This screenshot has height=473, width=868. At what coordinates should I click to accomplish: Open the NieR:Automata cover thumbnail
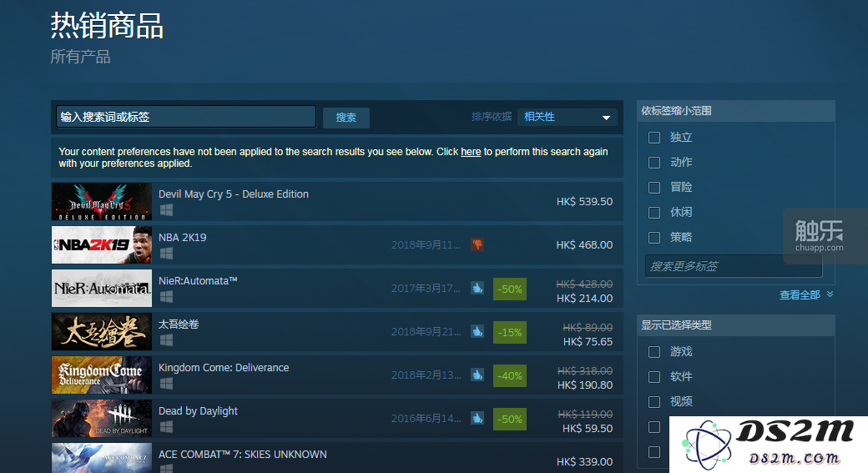101,289
